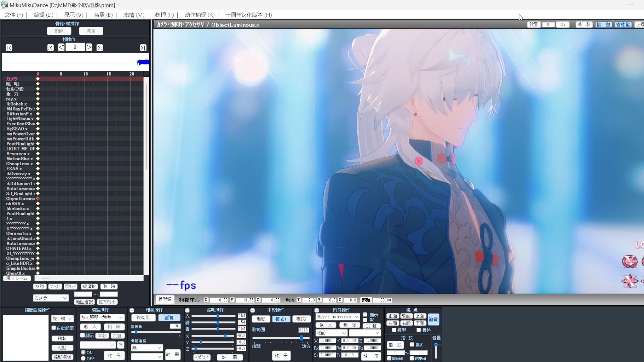Click the 播放 play button
The width and height of the screenshot is (644, 362).
coord(395,345)
